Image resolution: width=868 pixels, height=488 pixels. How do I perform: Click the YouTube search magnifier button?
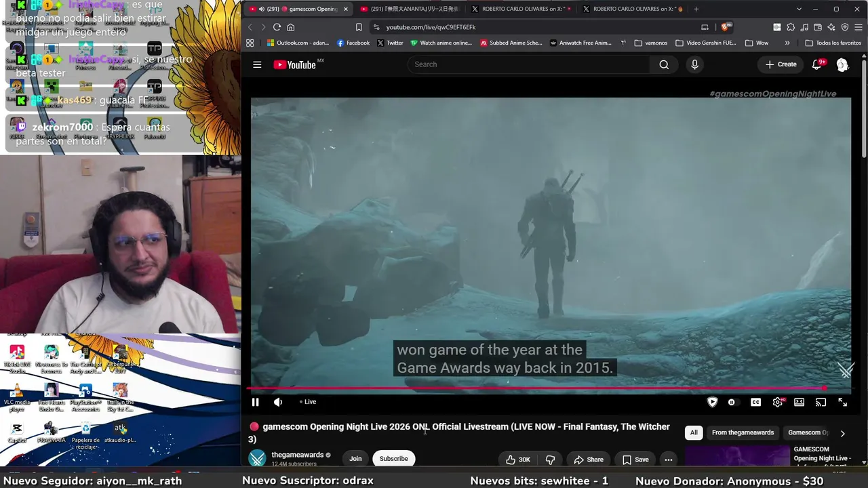pyautogui.click(x=664, y=64)
